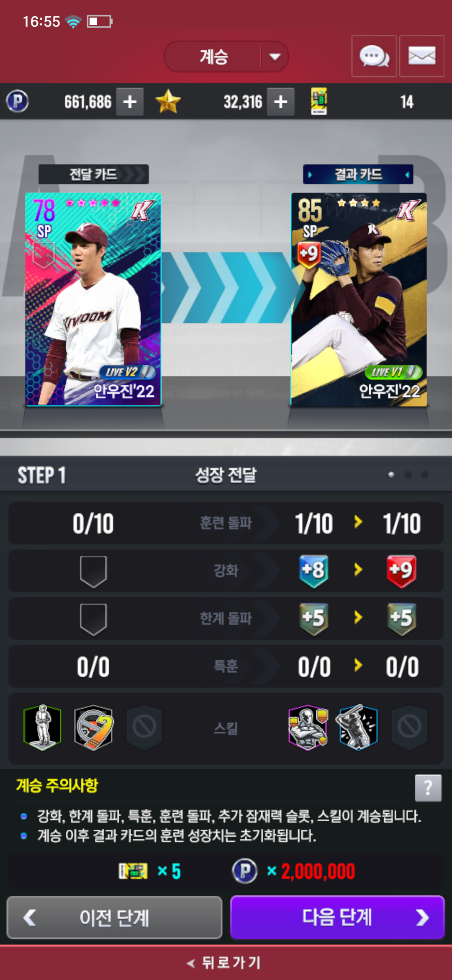Open the question mark help button
This screenshot has height=980, width=452.
coord(428,788)
